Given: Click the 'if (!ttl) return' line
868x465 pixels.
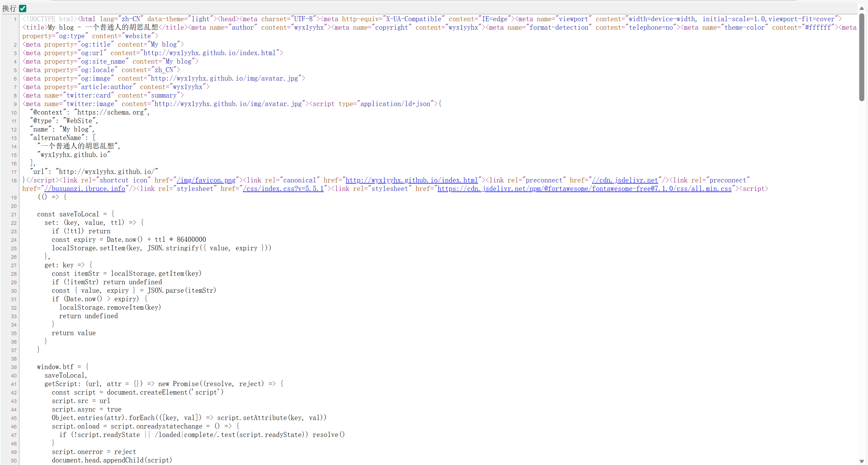Looking at the screenshot, I should coord(81,231).
